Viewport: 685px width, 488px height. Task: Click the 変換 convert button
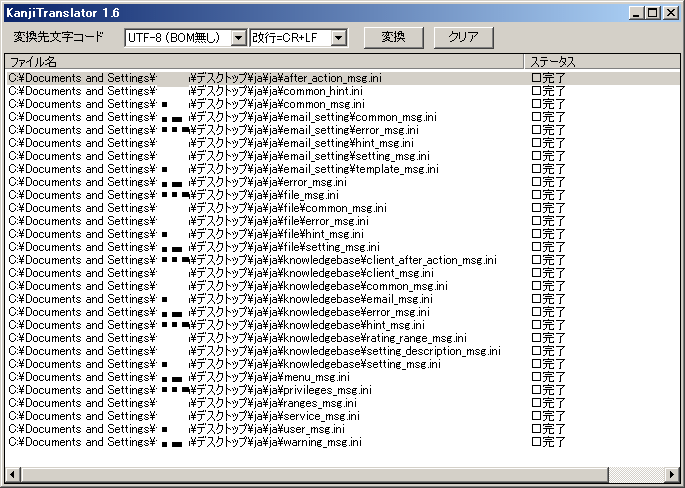click(x=393, y=37)
